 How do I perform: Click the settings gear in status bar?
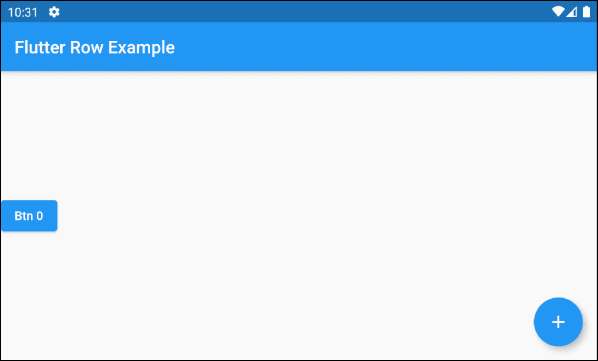point(54,12)
